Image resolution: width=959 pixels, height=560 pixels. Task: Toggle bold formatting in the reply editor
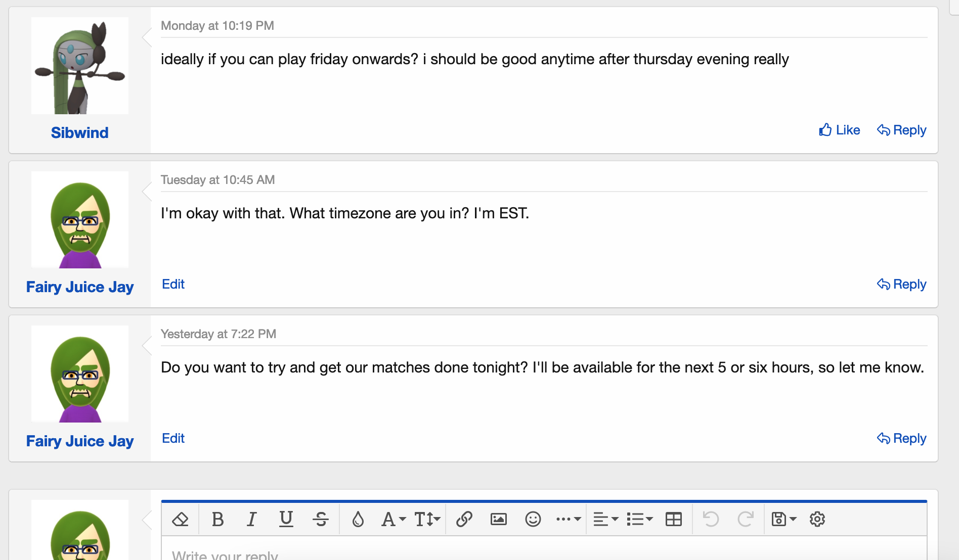217,519
